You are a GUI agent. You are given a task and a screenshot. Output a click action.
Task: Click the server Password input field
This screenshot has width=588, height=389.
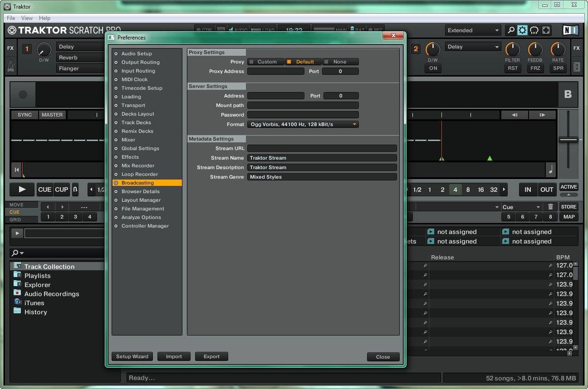point(303,115)
